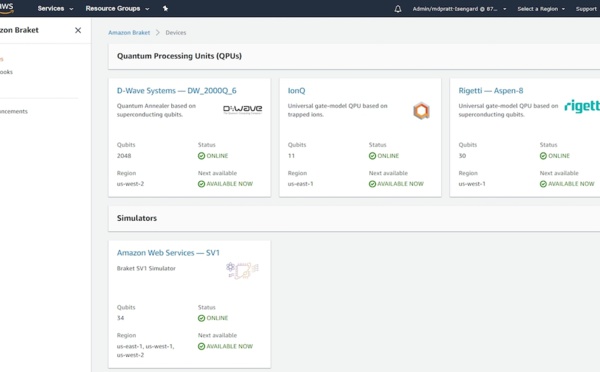The image size is (600, 372).
Task: Click the Rigetti superconducting qubits description
Action: [x=508, y=110]
